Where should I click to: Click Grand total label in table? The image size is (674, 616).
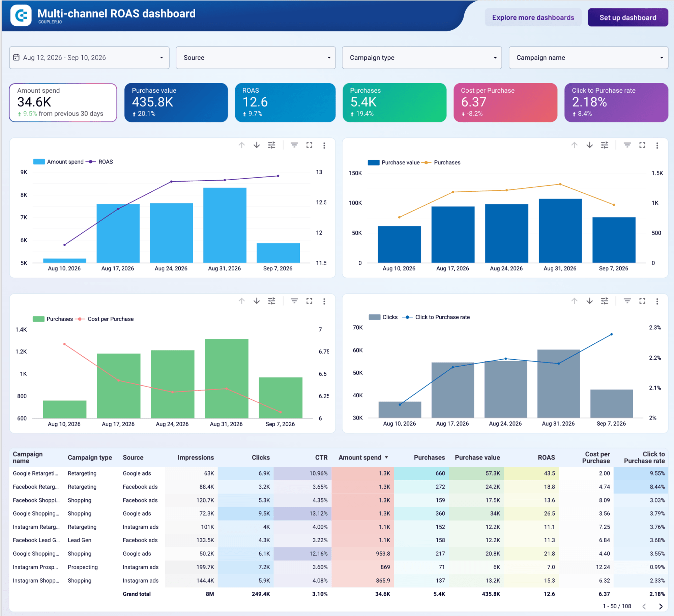pos(137,594)
